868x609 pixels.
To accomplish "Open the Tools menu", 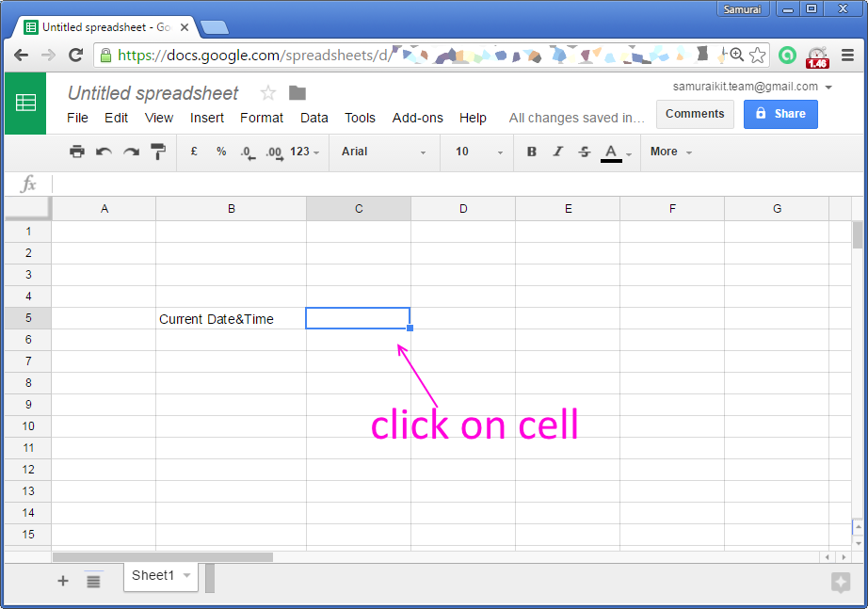I will [360, 118].
